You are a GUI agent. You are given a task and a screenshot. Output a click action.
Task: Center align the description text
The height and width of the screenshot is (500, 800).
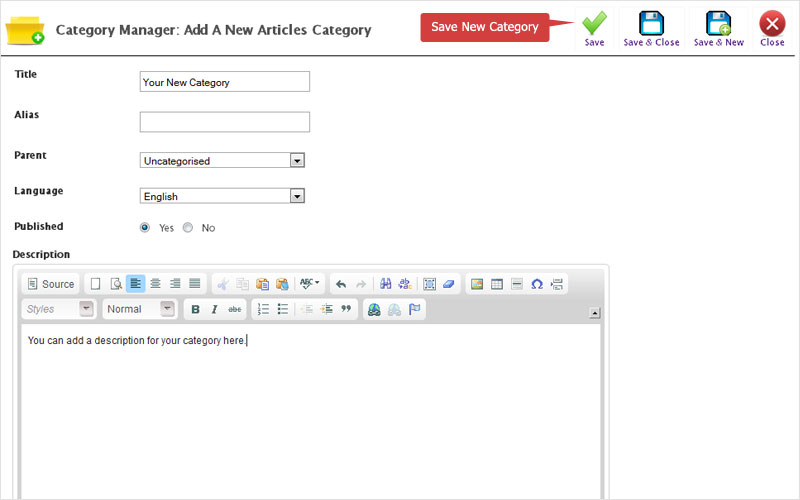(155, 284)
